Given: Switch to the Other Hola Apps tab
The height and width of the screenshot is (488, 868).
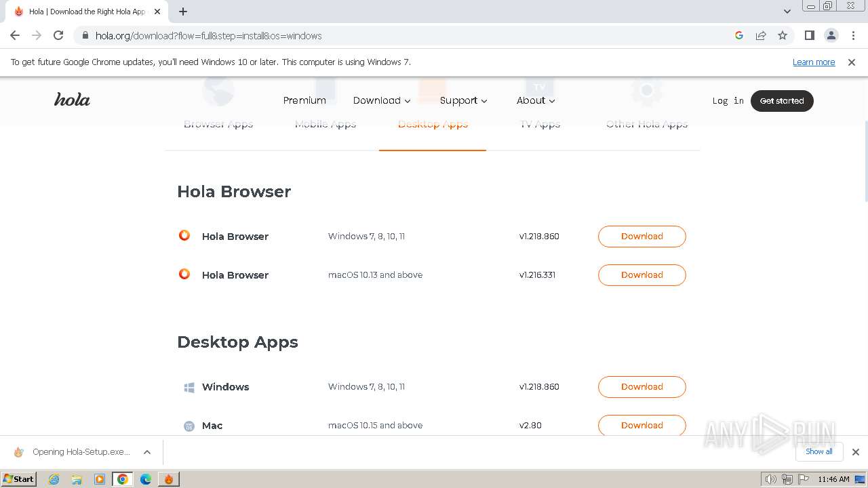Looking at the screenshot, I should click(647, 124).
